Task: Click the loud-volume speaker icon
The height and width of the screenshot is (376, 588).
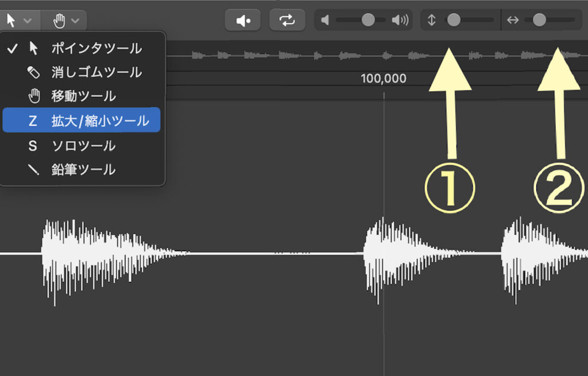Action: (400, 21)
